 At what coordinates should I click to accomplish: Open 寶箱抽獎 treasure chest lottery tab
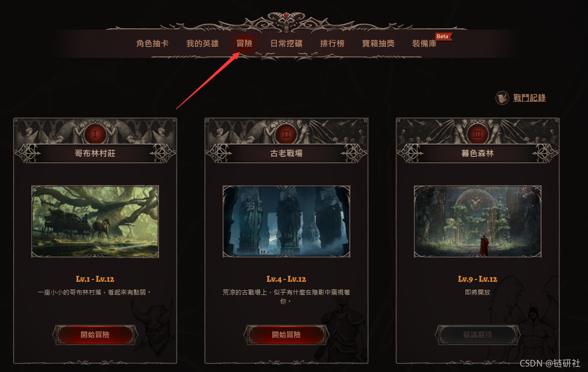click(379, 44)
